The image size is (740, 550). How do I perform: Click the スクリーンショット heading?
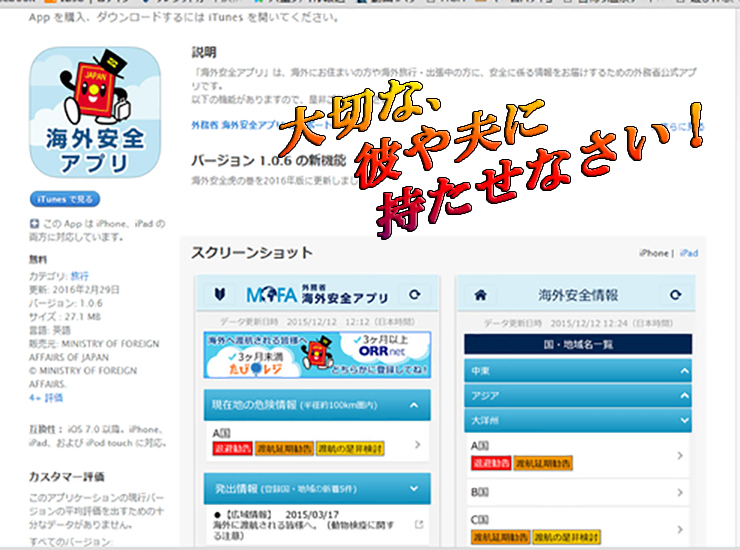coord(252,253)
